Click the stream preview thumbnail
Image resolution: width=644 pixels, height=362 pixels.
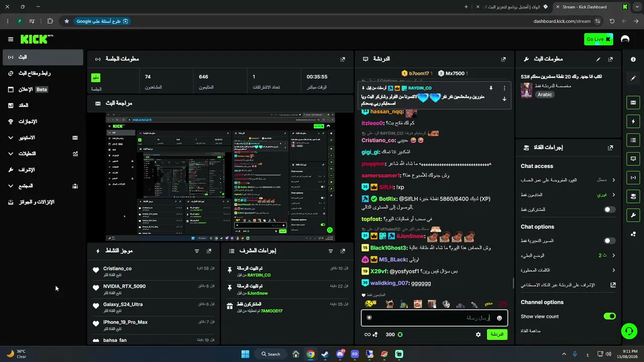point(220,176)
